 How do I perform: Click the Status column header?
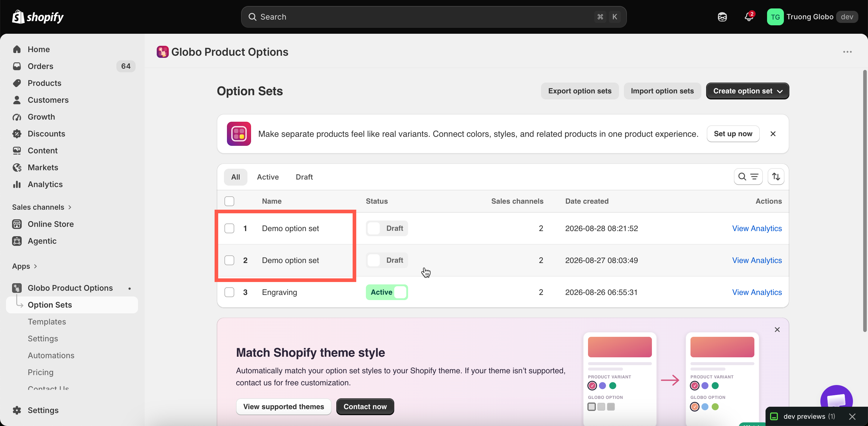[377, 201]
